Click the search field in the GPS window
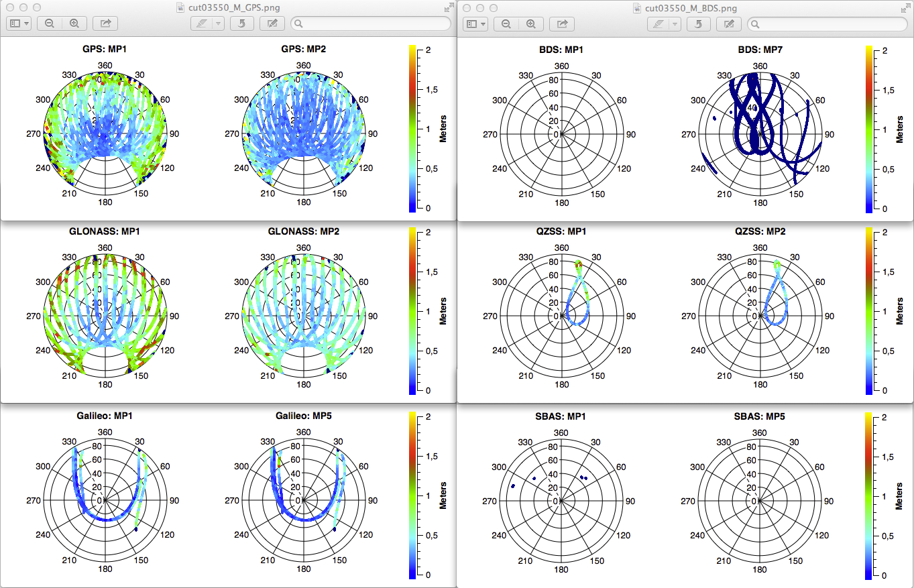 click(372, 23)
